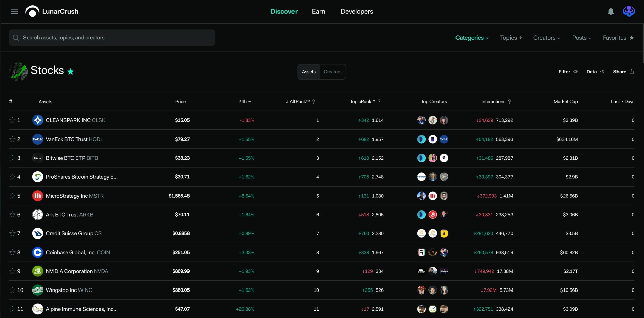Open the third top creator avatar for Wingstop
644x318 pixels.
pos(444,290)
